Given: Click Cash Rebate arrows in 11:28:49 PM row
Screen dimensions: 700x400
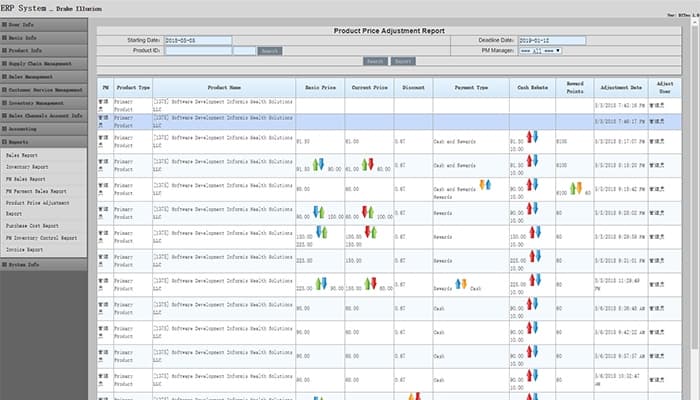Looking at the screenshot, I should click(x=535, y=280).
